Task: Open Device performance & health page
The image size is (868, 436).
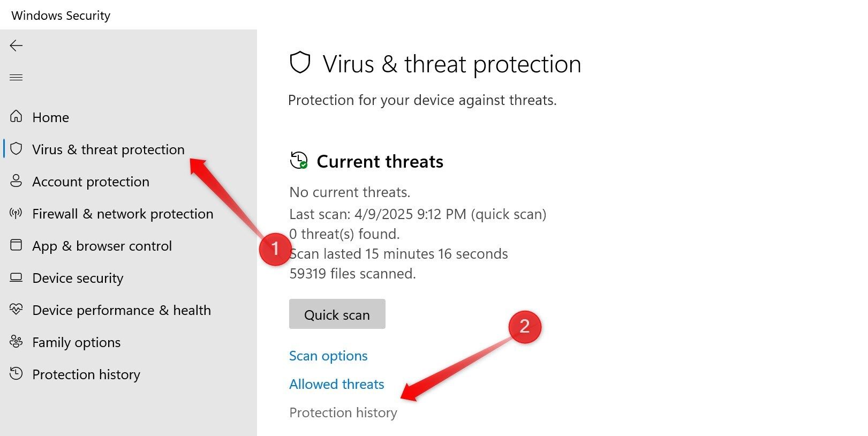Action: pos(122,310)
